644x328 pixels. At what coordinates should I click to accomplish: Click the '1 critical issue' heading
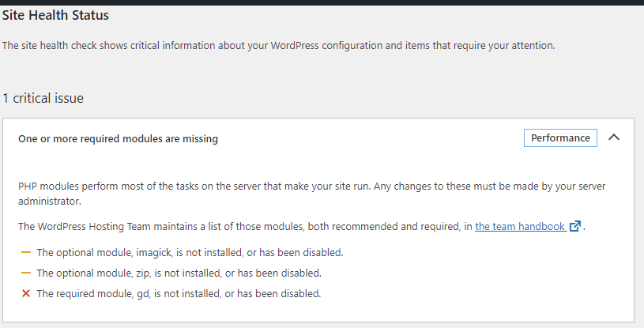43,98
